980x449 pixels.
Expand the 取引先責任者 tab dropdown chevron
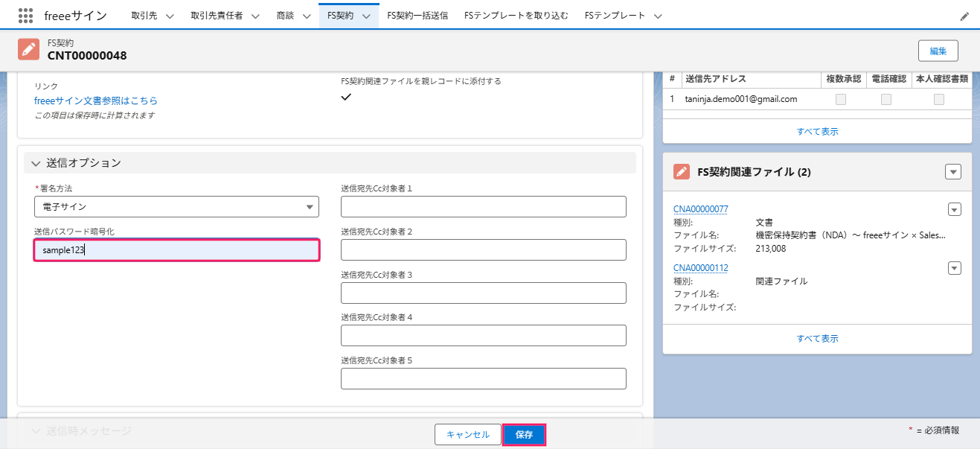pos(254,16)
